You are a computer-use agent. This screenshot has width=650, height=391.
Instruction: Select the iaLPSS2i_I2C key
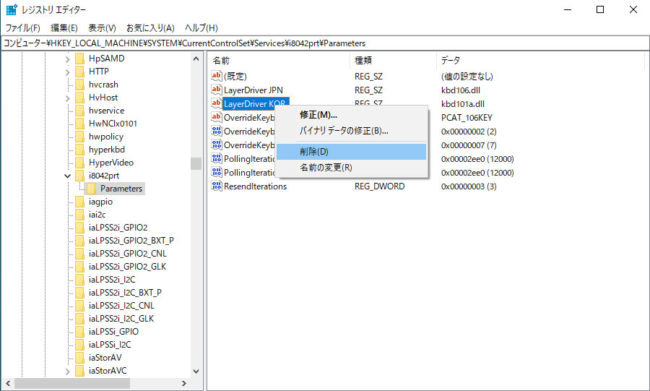(112, 280)
